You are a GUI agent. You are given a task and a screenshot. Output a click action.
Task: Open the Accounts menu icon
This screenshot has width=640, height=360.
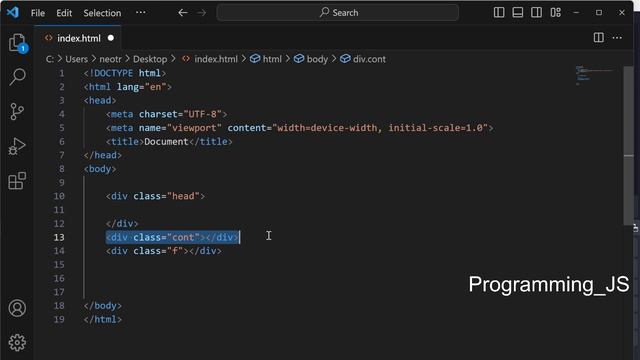point(17,308)
